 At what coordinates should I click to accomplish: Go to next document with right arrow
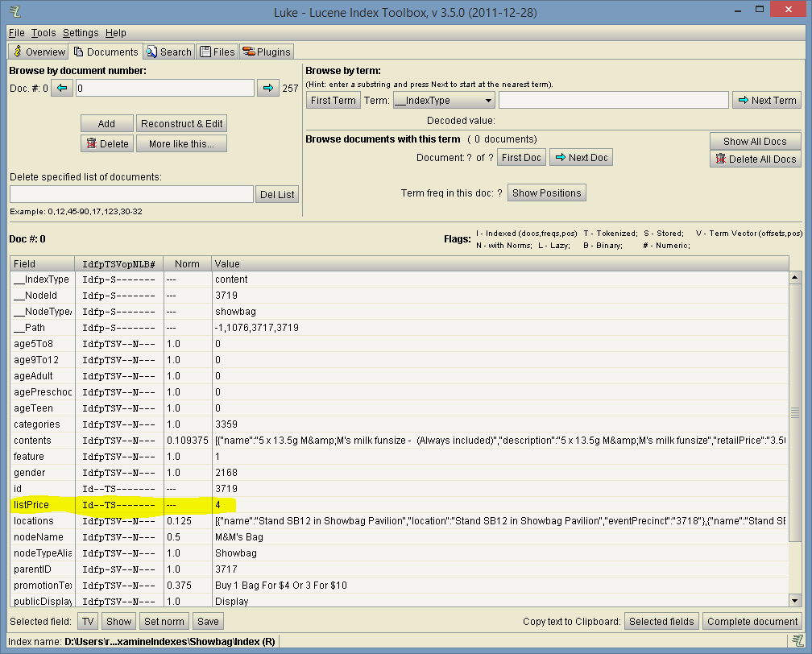click(268, 88)
